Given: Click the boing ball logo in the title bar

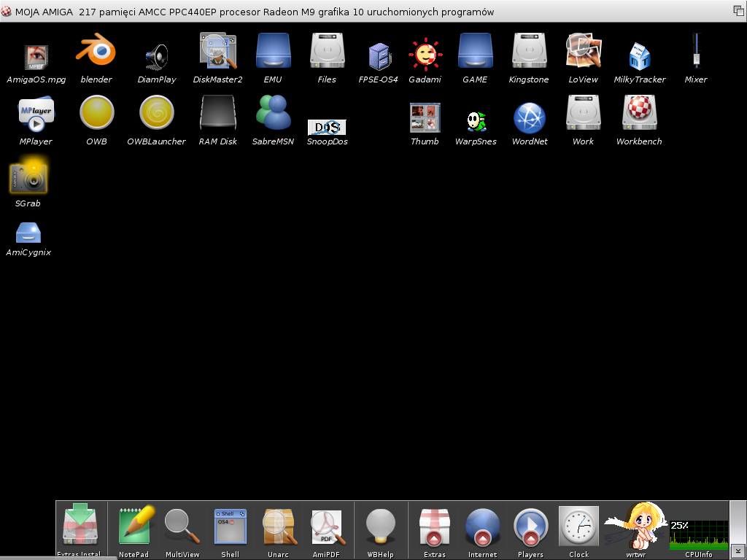Looking at the screenshot, I should (6, 11).
